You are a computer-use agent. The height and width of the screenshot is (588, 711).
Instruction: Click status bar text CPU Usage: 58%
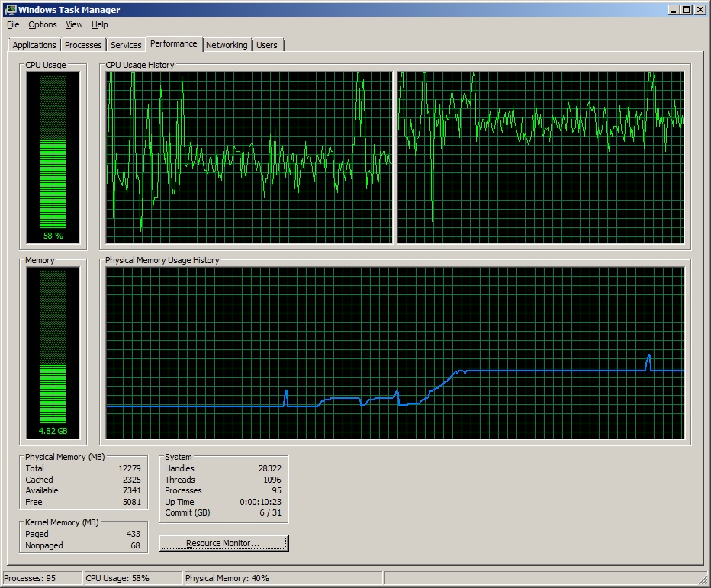click(117, 578)
